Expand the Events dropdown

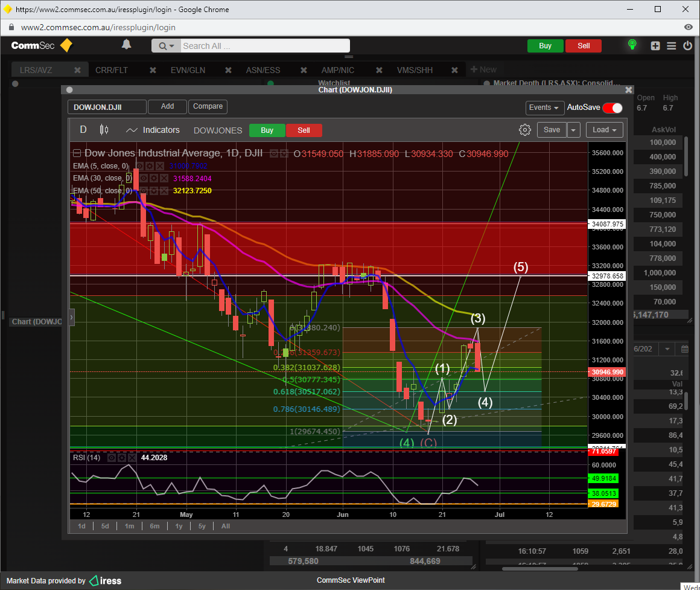tap(544, 107)
